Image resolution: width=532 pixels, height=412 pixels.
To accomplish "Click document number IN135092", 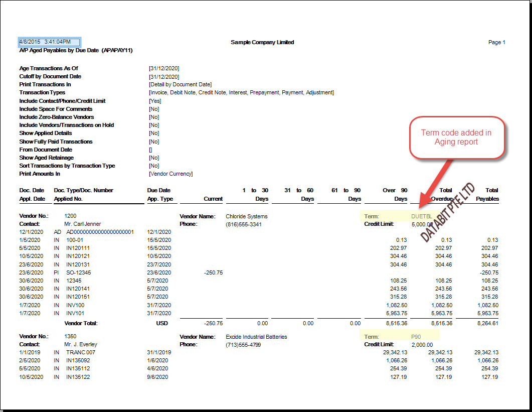I will (78, 360).
